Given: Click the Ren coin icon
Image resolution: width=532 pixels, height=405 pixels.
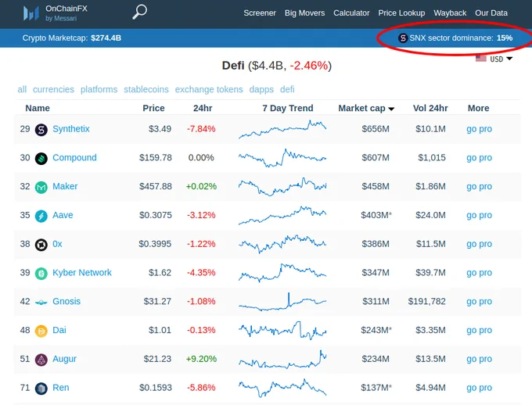Looking at the screenshot, I should click(41, 389).
